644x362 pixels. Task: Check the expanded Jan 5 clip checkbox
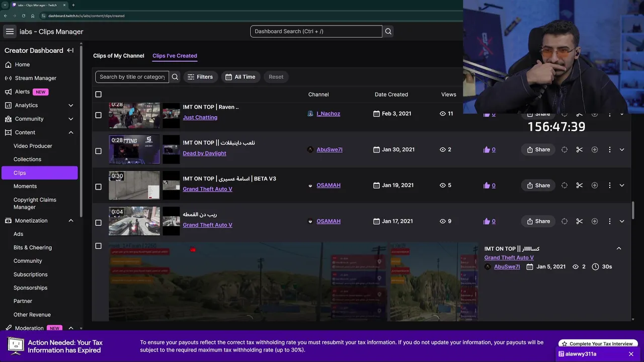[98, 246]
